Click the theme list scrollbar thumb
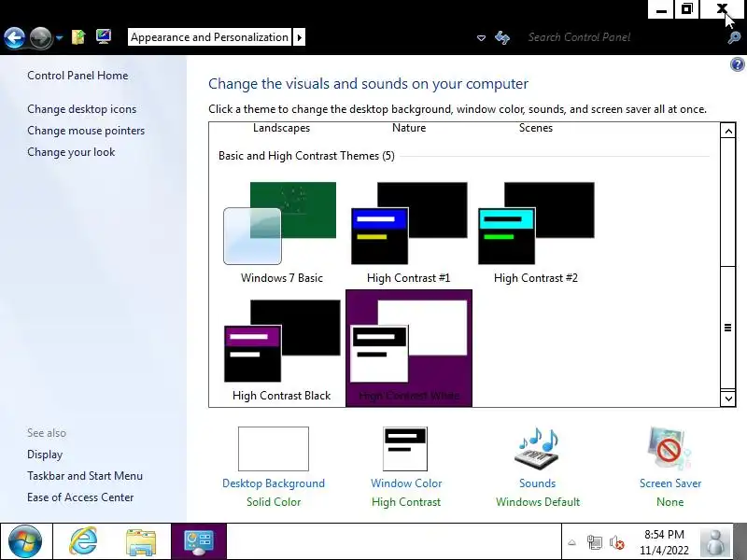This screenshot has height=560, width=747. 727,328
